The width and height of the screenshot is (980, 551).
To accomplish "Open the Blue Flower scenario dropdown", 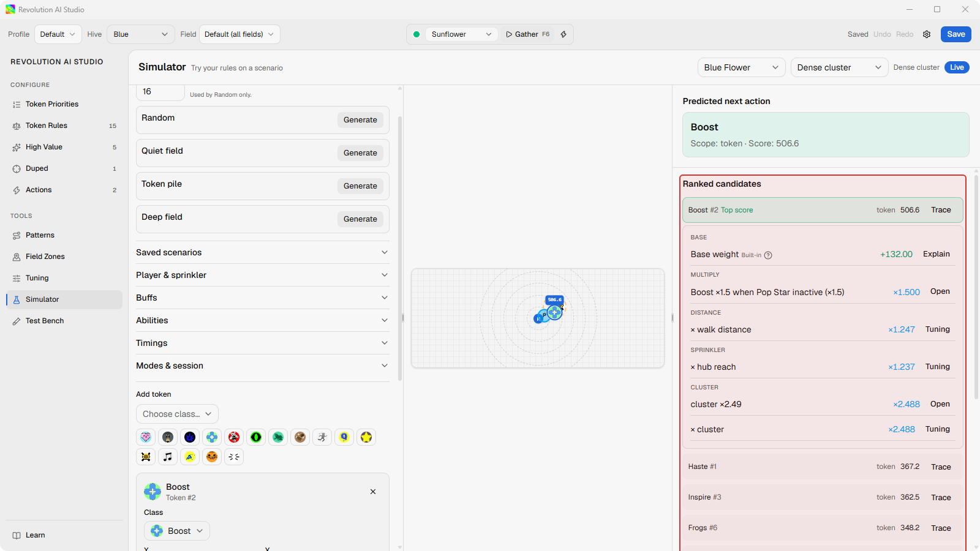I will (x=742, y=67).
